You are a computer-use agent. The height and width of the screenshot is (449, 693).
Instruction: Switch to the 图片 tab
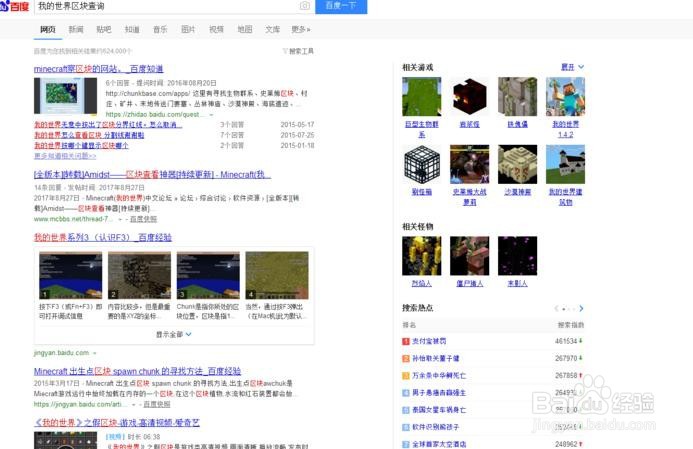pyautogui.click(x=188, y=30)
